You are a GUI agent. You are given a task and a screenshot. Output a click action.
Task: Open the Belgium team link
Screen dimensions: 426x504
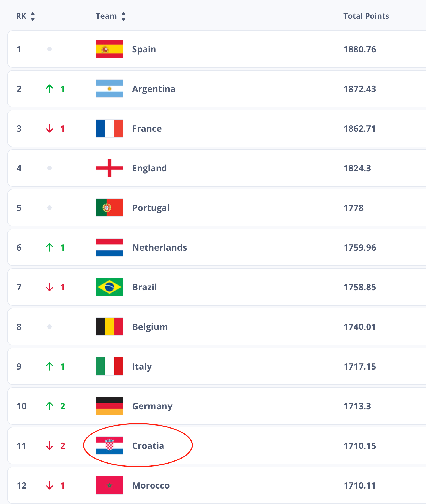150,327
